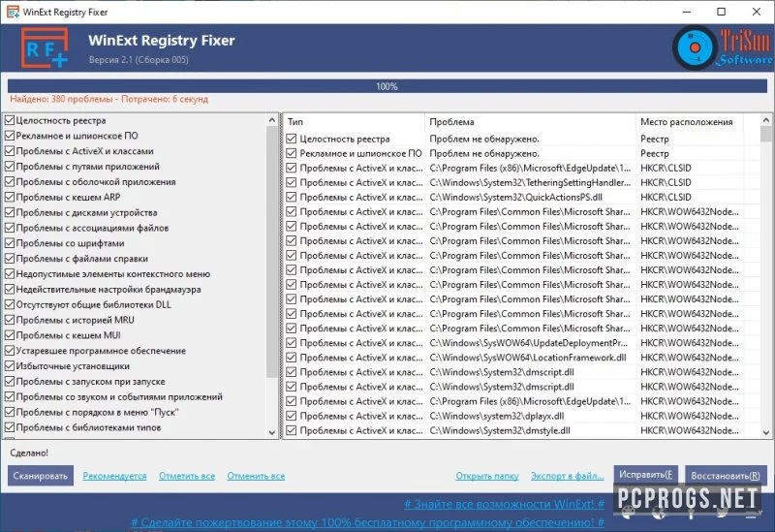Toggle Проблемы с порядком в меню Пуск
This screenshot has width=775, height=532.
click(x=10, y=412)
